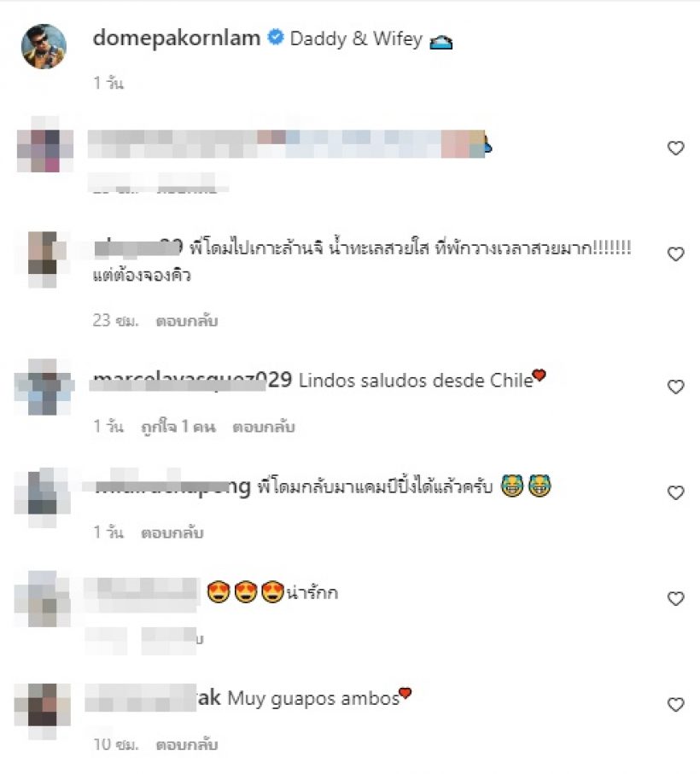Open avatar of the Muy guapos commenter

[x=43, y=711]
